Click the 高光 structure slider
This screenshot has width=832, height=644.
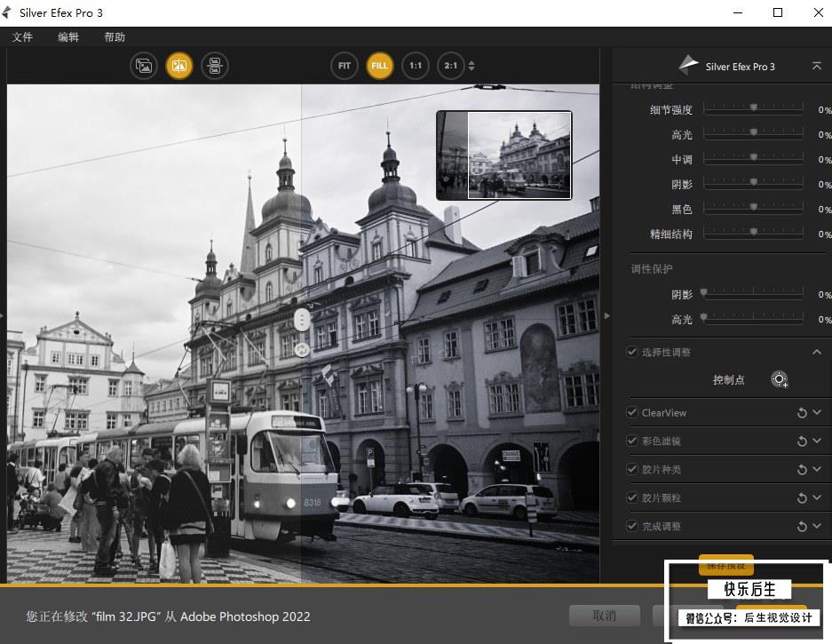tap(753, 132)
